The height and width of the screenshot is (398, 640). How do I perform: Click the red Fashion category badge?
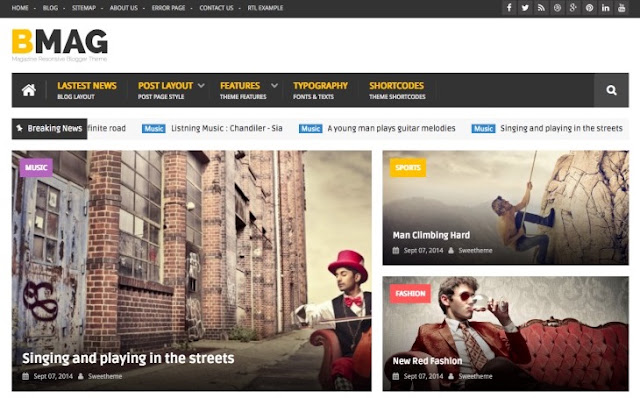(410, 293)
